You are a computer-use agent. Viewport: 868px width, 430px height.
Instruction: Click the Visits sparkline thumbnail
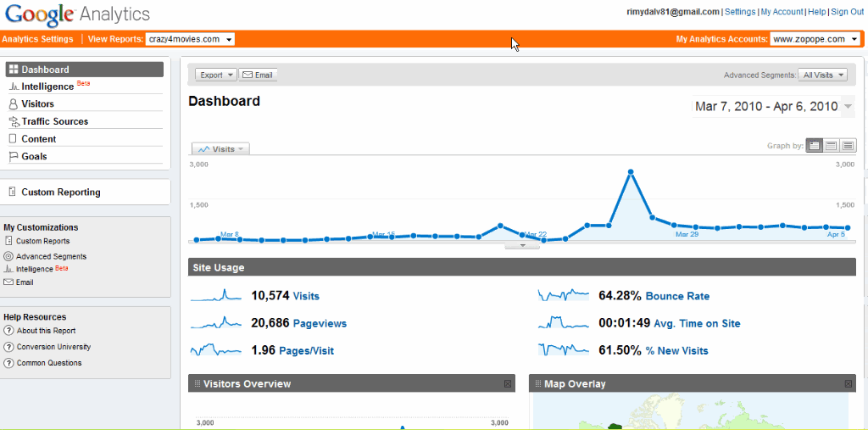pos(216,295)
